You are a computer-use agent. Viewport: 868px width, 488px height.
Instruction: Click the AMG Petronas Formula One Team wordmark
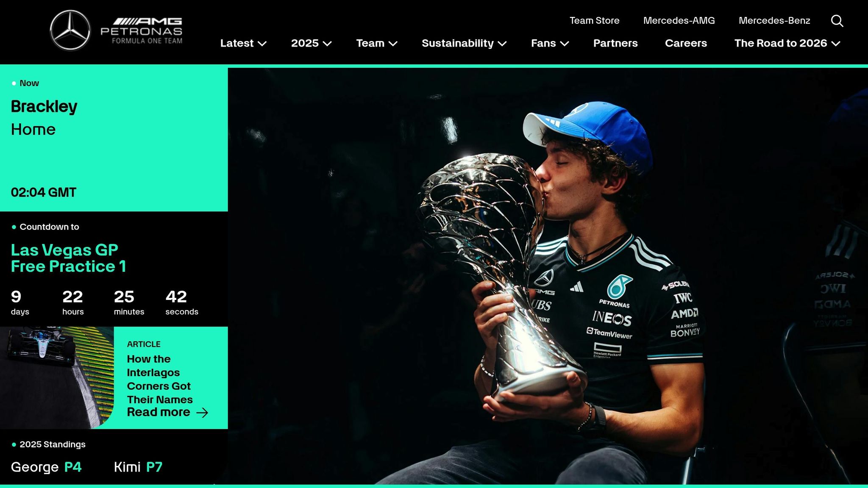(x=141, y=30)
